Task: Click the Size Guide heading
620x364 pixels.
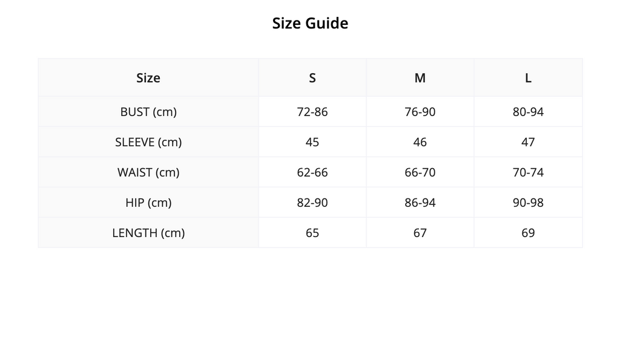Action: pyautogui.click(x=310, y=24)
